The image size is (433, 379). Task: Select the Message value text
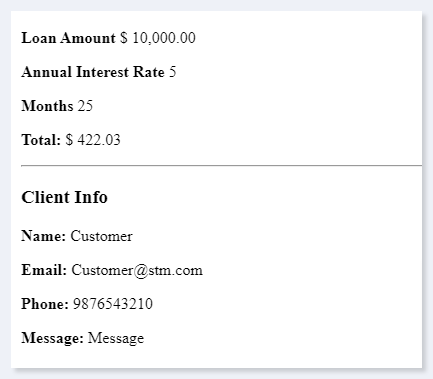coord(116,338)
